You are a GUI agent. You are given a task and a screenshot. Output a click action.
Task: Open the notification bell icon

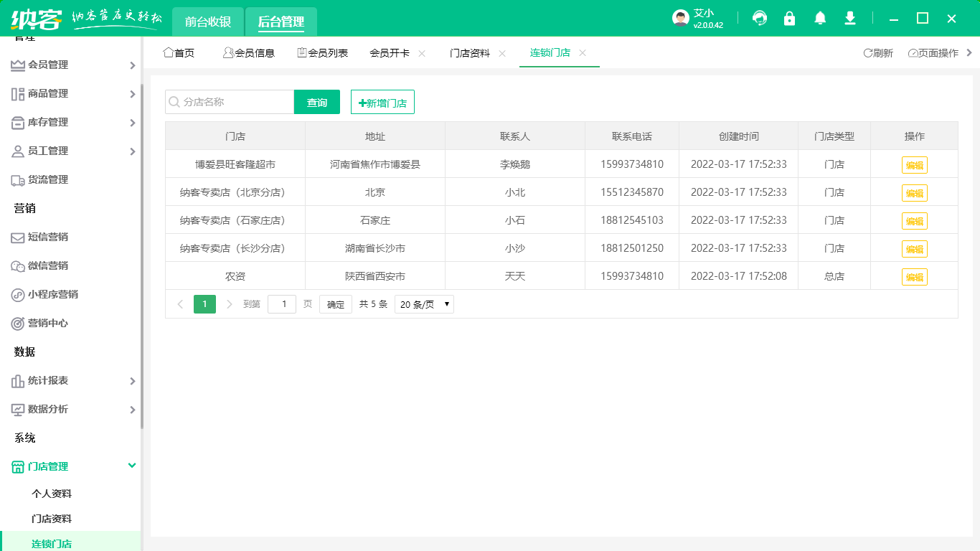point(820,18)
